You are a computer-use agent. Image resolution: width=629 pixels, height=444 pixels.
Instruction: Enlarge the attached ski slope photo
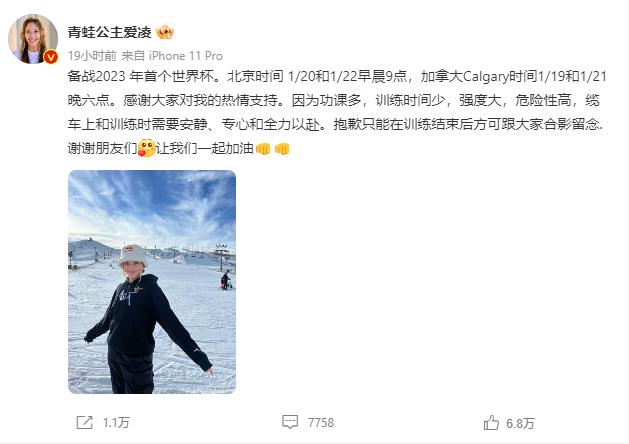tap(152, 282)
